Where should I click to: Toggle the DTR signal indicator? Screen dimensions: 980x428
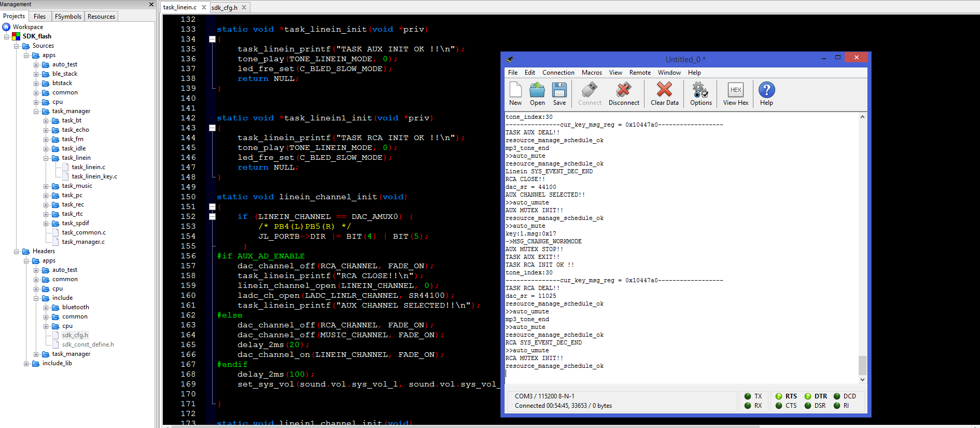pyautogui.click(x=808, y=396)
